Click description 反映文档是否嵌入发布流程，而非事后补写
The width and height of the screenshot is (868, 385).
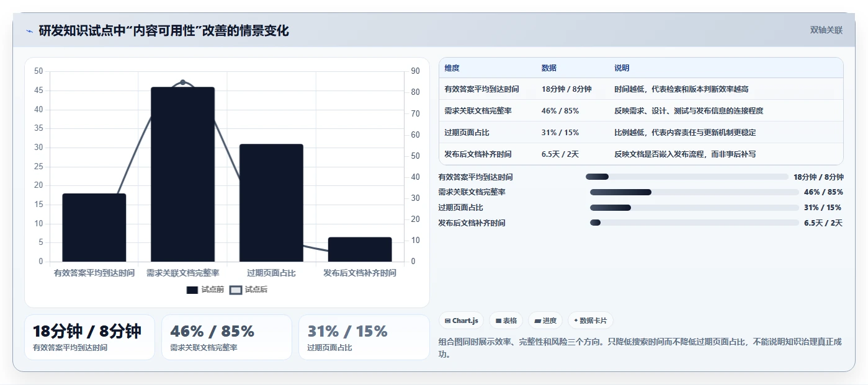[x=685, y=154]
